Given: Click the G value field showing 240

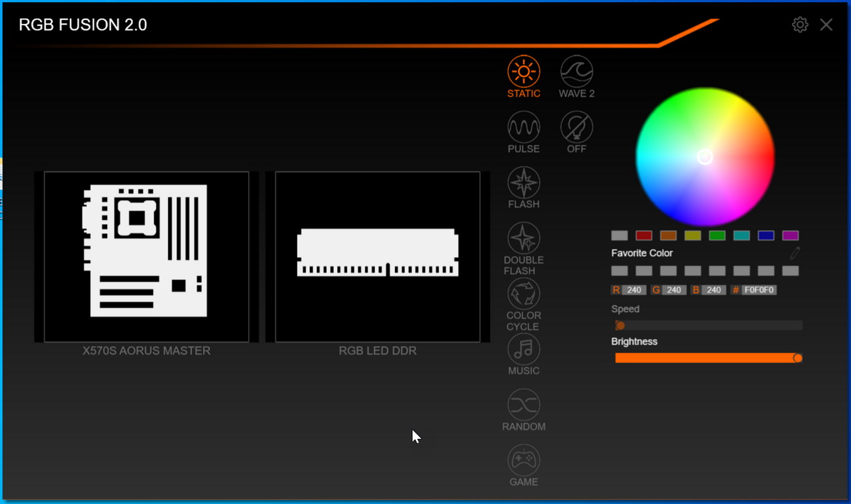Looking at the screenshot, I should [674, 290].
